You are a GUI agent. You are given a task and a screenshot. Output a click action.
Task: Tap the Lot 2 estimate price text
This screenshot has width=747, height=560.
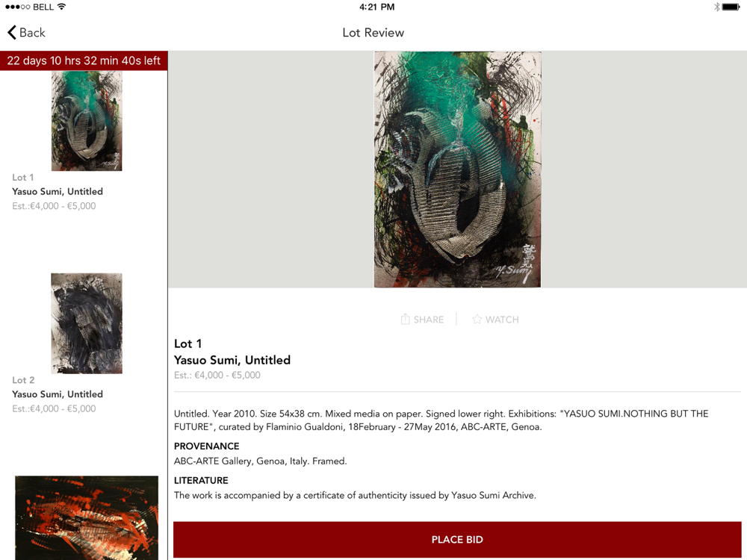(54, 408)
